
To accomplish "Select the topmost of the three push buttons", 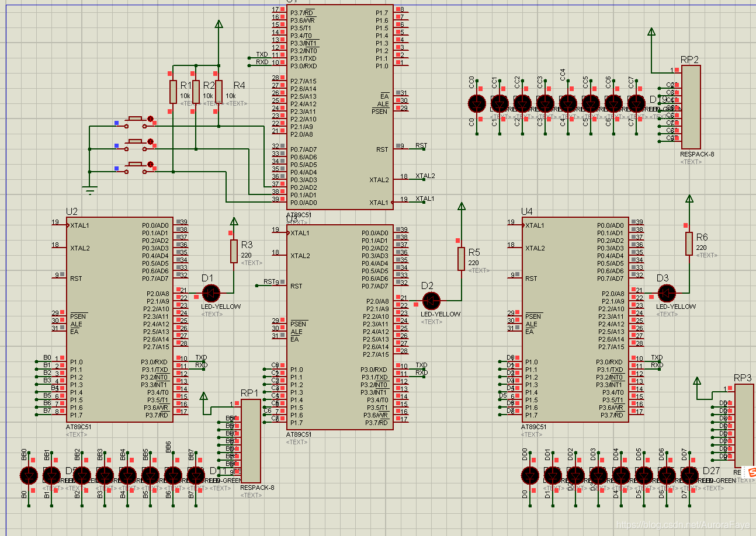I will tap(135, 121).
